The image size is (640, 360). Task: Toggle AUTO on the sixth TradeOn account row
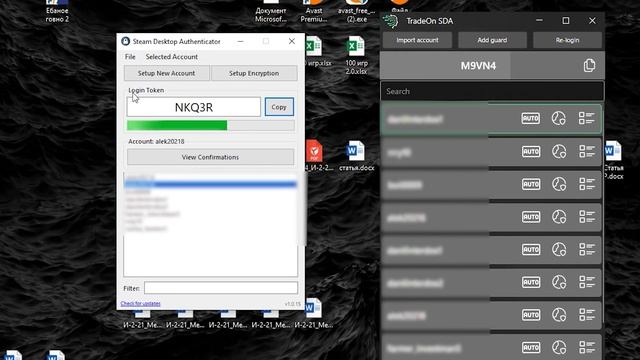click(531, 282)
